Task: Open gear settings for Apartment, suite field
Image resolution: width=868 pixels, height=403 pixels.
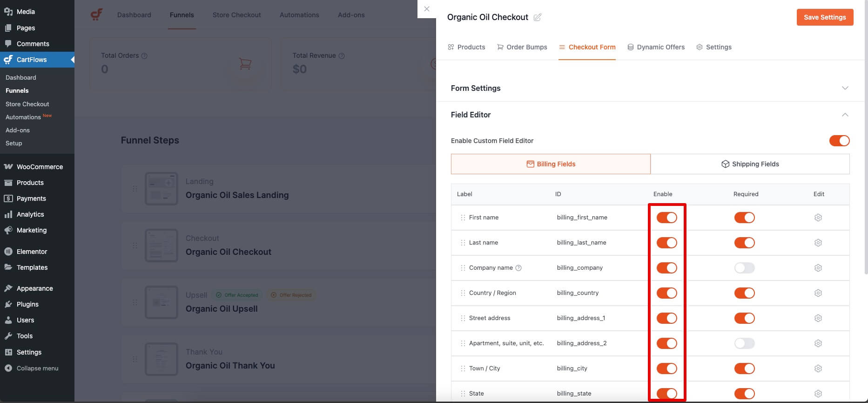Action: pyautogui.click(x=818, y=343)
